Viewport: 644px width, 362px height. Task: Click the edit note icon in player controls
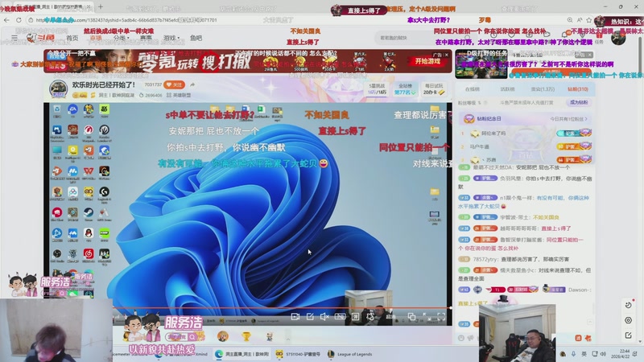[310, 316]
